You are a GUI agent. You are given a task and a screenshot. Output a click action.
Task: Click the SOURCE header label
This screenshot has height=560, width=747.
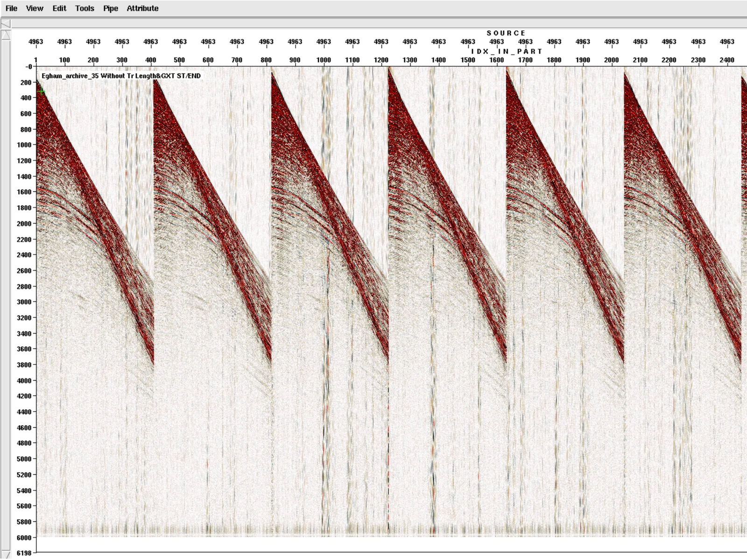click(x=506, y=33)
